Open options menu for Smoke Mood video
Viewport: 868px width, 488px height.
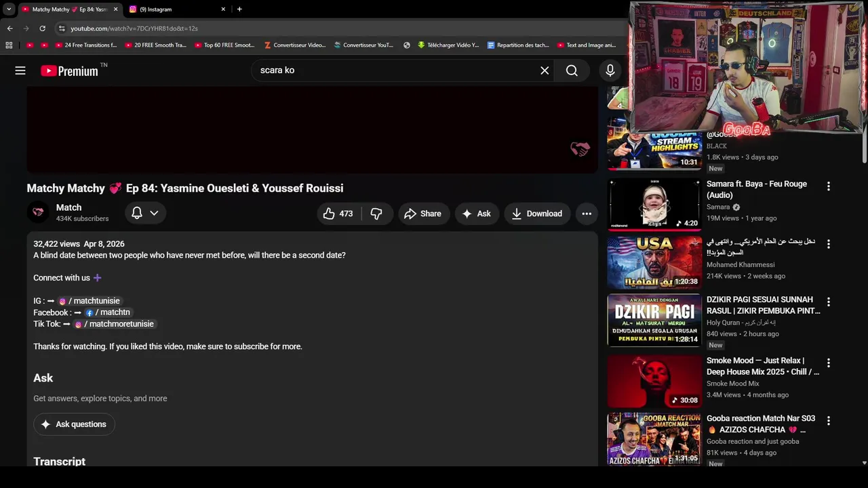click(x=828, y=363)
